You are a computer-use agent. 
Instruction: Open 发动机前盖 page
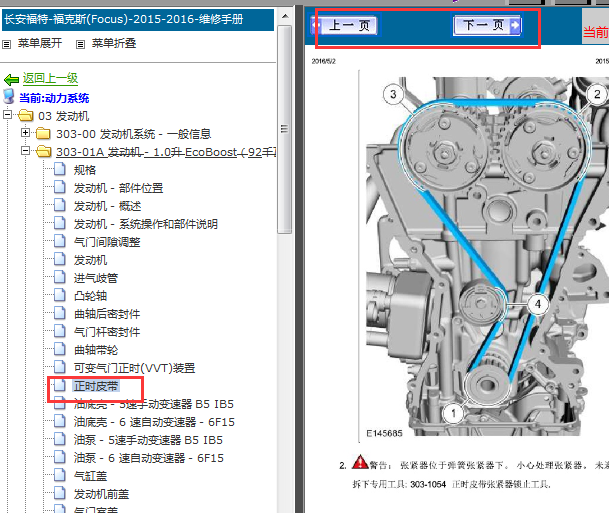click(x=101, y=494)
